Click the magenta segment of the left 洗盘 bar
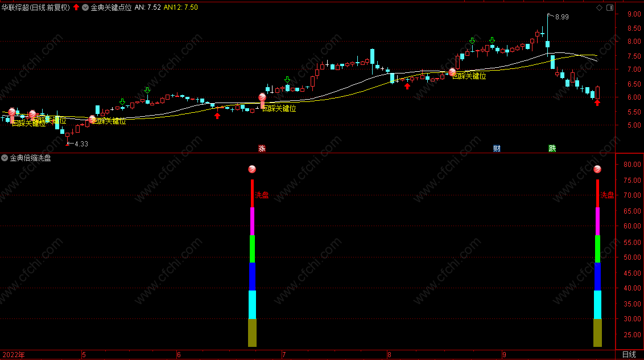 [252, 222]
